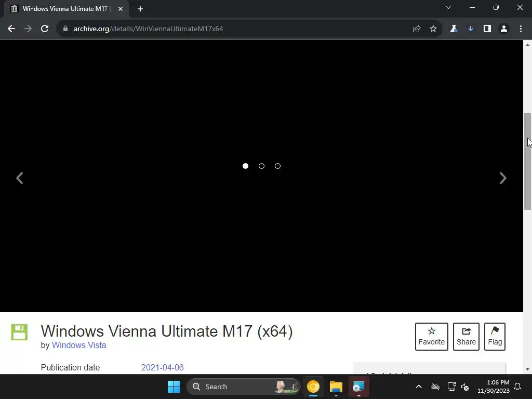Open the tab search dropdown
The width and height of the screenshot is (532, 399).
click(448, 7)
